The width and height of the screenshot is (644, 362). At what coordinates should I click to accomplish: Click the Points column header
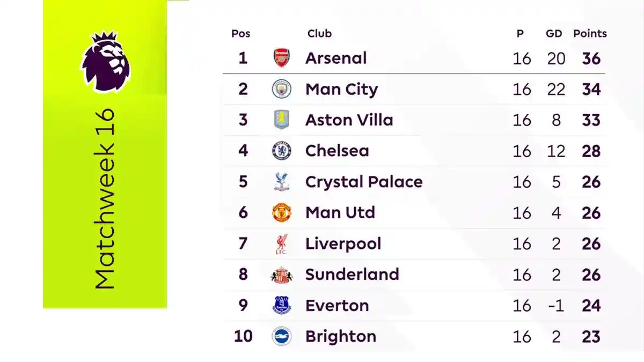click(590, 33)
